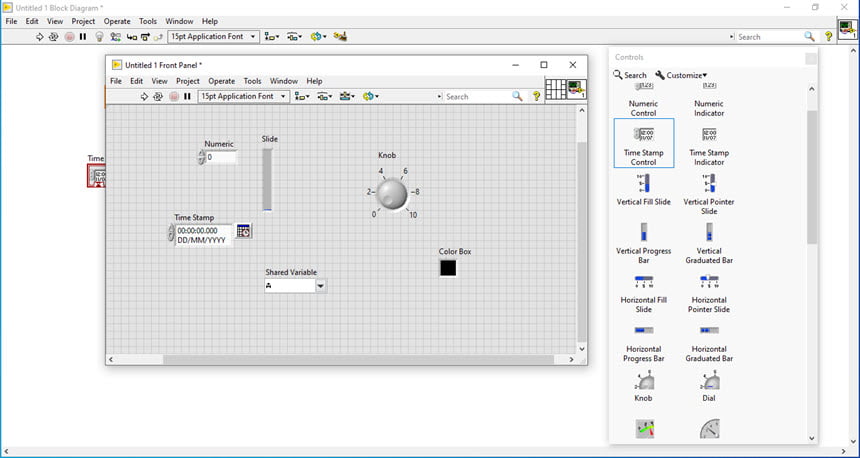Click Numeric control increment/decrement arrows
This screenshot has width=860, height=458.
pos(201,157)
